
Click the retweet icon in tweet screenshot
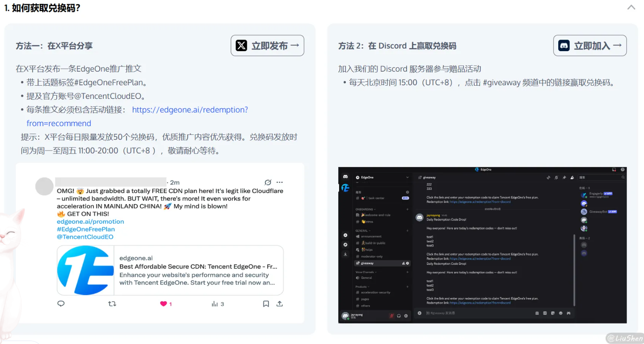tap(112, 304)
